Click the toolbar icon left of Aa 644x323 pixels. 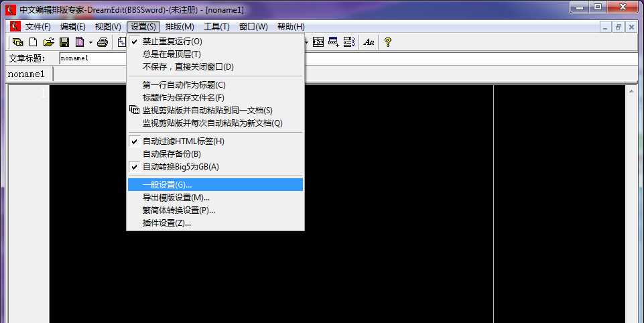click(x=349, y=42)
